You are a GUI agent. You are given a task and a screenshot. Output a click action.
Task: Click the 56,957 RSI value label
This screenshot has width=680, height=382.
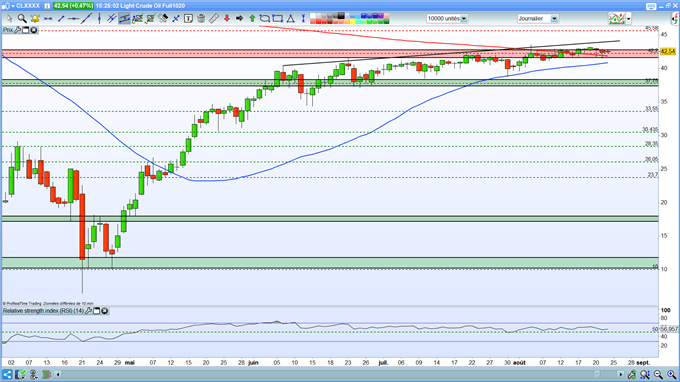click(668, 329)
